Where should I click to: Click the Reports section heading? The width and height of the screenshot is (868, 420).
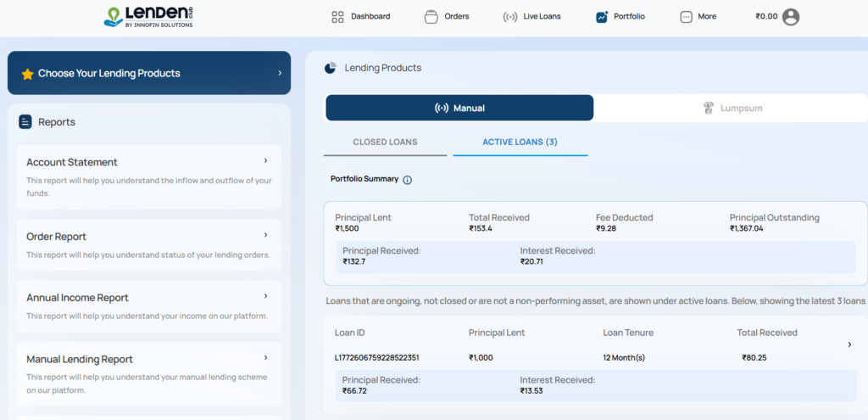tap(57, 122)
